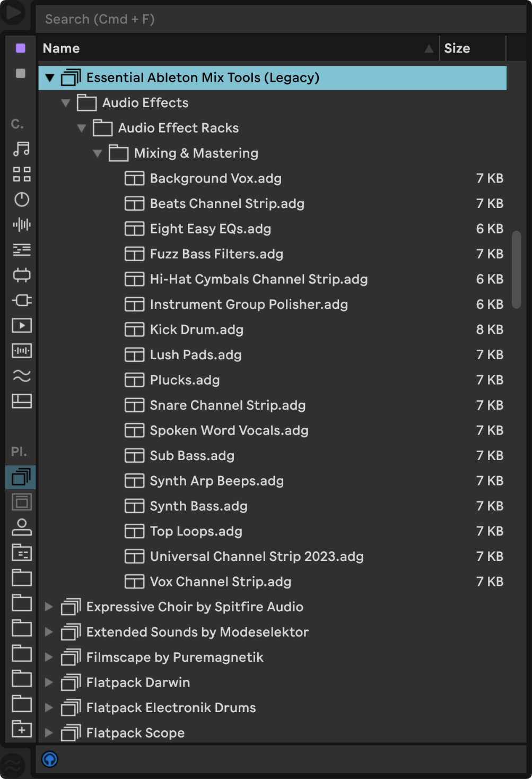The height and width of the screenshot is (779, 532).
Task: Click the Packs icon under Places
Action: pos(21,476)
